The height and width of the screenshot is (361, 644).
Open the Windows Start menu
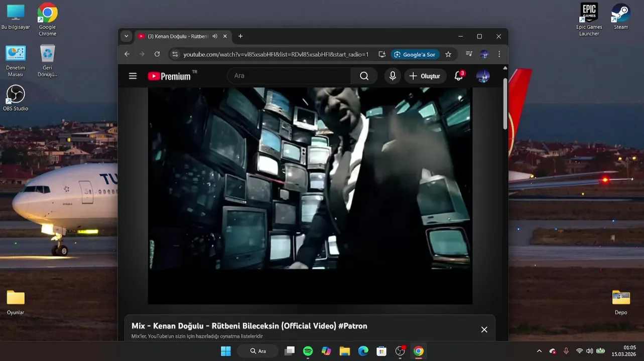click(226, 351)
